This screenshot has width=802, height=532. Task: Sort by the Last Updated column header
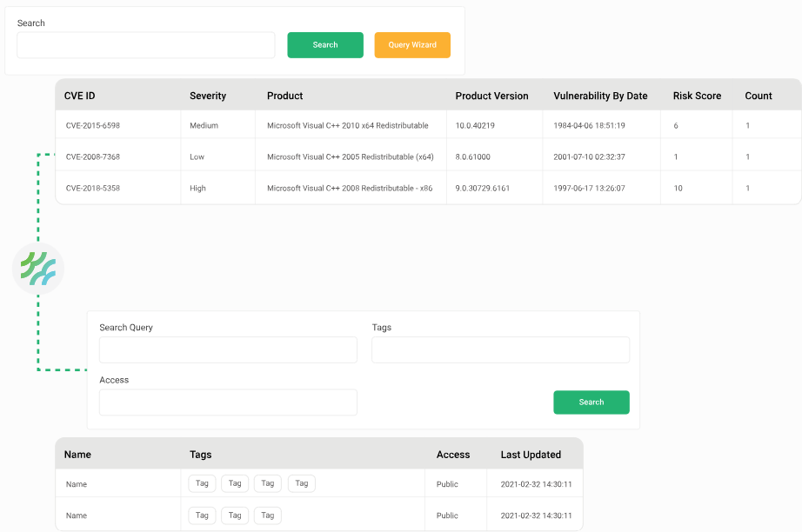(531, 455)
